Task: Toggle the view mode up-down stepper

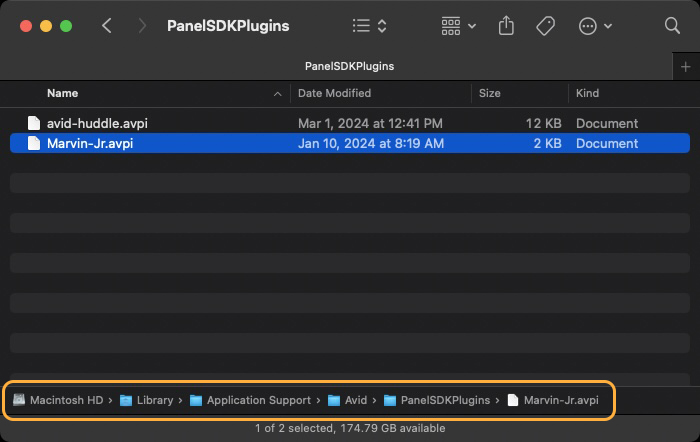Action: point(382,25)
